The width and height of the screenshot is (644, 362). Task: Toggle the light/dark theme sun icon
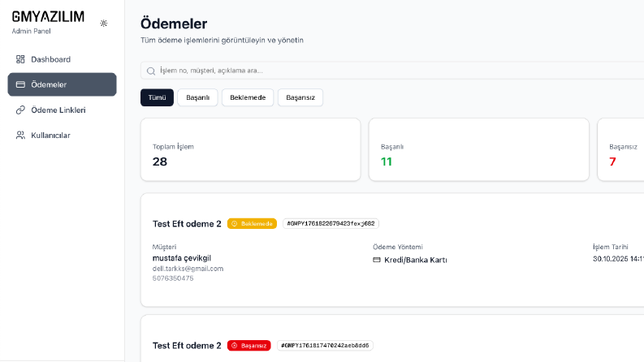pyautogui.click(x=103, y=24)
